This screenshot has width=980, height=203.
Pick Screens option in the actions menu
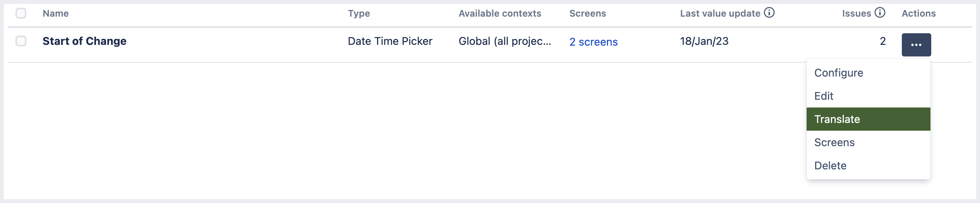pyautogui.click(x=834, y=142)
